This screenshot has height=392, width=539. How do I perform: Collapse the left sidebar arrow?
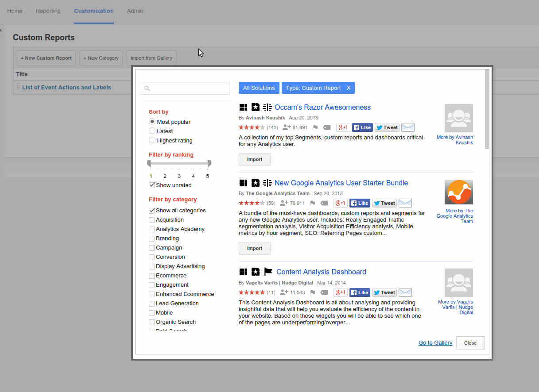[x=1, y=31]
